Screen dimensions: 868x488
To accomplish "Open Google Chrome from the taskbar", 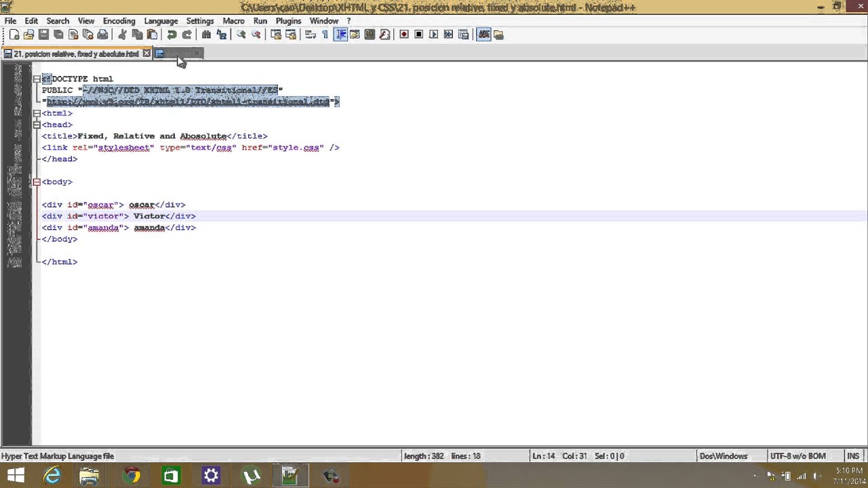I will pyautogui.click(x=132, y=476).
